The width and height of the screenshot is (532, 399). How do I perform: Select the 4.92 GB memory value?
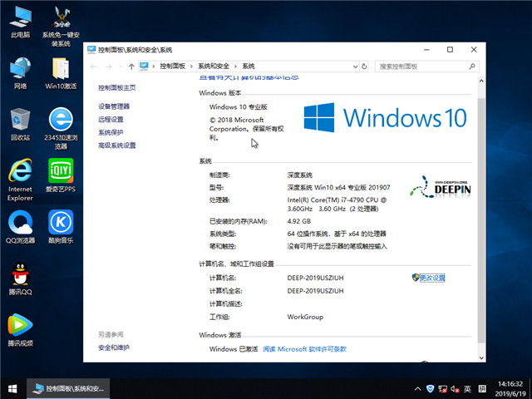299,221
